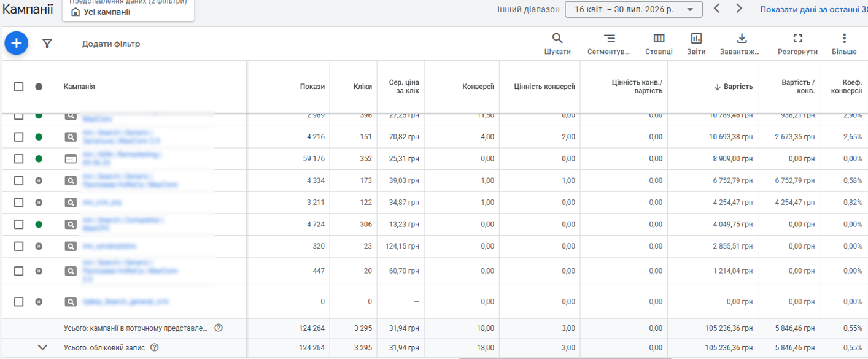868x359 pixels.
Task: Click the 'Показати дані за останні 30' link
Action: click(813, 9)
